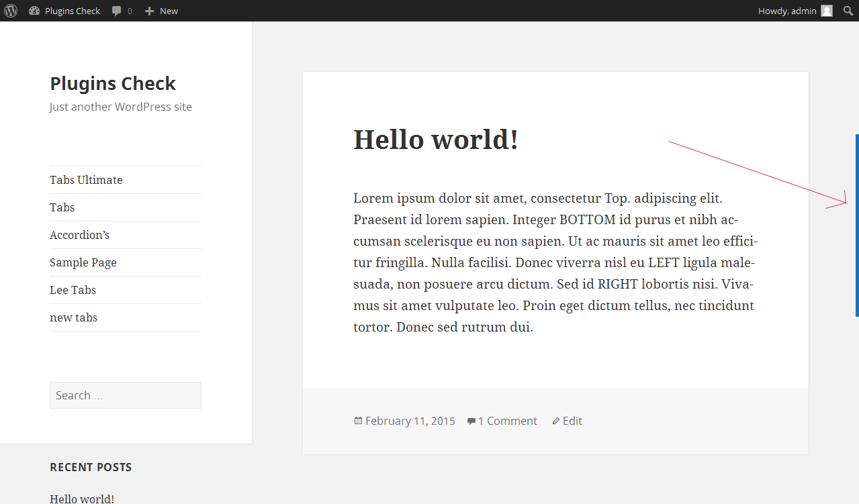Click the plus icon next to New
The image size is (859, 504).
pyautogui.click(x=149, y=11)
